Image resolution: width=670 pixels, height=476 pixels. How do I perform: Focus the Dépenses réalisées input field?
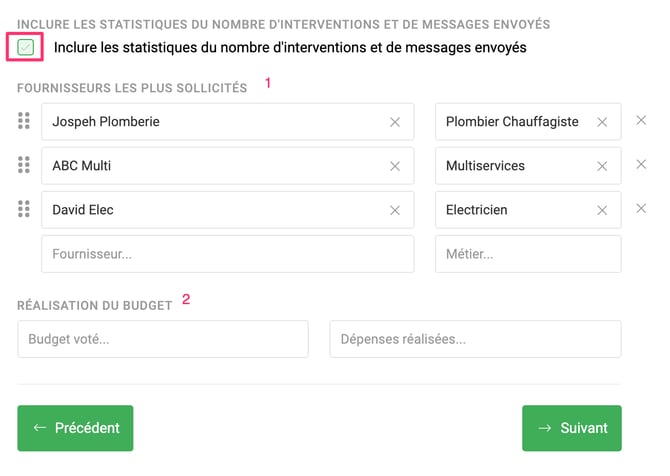pyautogui.click(x=475, y=339)
